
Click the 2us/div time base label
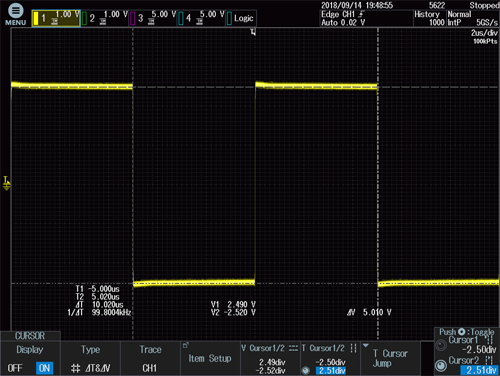[484, 33]
